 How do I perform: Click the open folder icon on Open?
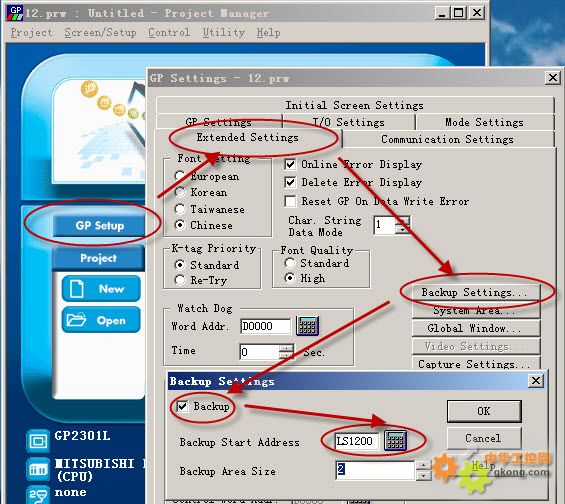pos(76,320)
